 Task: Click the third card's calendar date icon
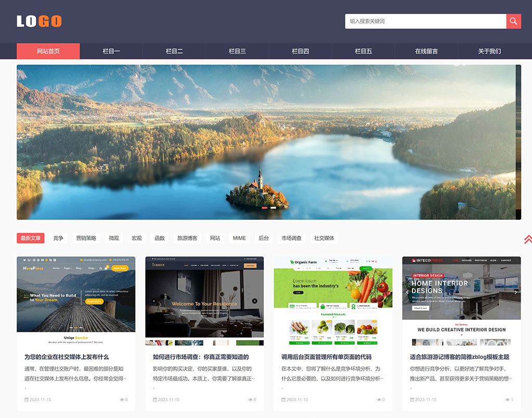click(284, 400)
